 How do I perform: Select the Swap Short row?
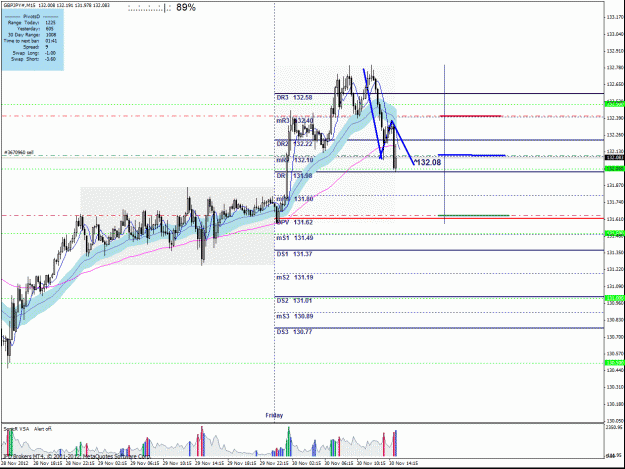(32, 59)
